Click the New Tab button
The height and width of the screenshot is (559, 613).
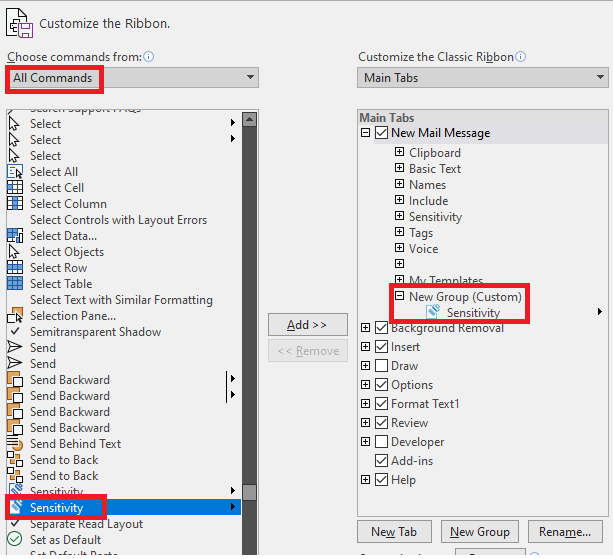[394, 532]
